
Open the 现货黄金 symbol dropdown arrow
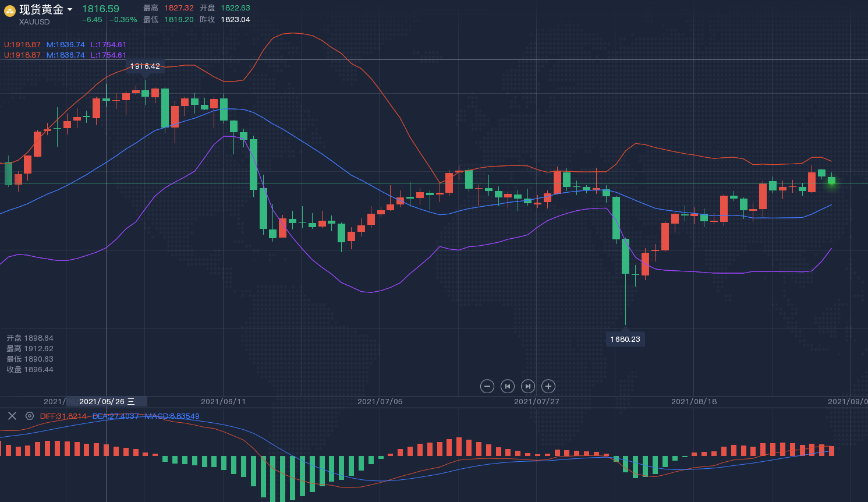click(x=70, y=9)
